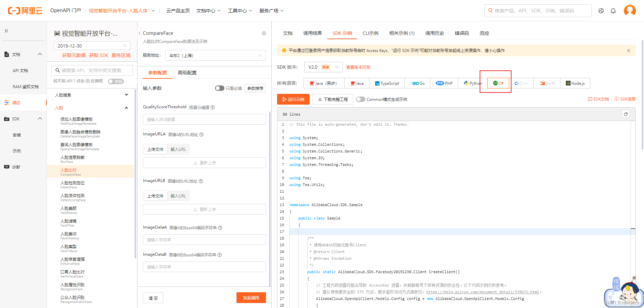644x308 pixels.
Task: Click the QualityScoreThreshold help question icon
Action: pos(213,108)
